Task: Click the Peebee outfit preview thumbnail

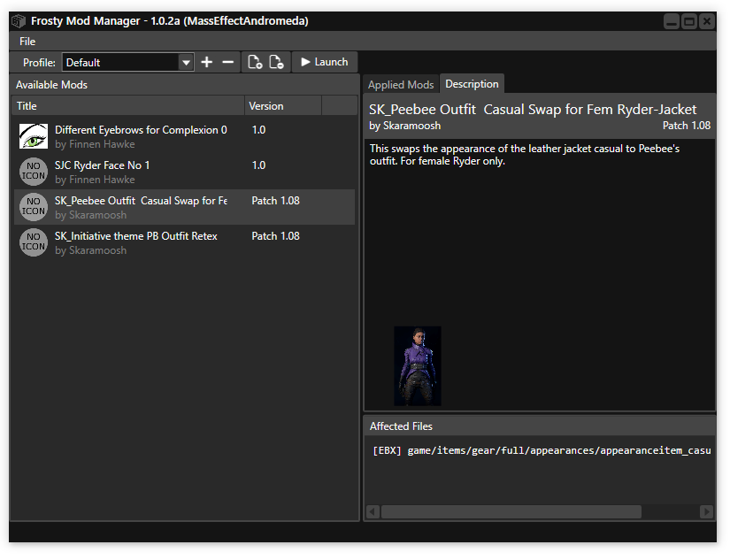Action: pyautogui.click(x=417, y=365)
